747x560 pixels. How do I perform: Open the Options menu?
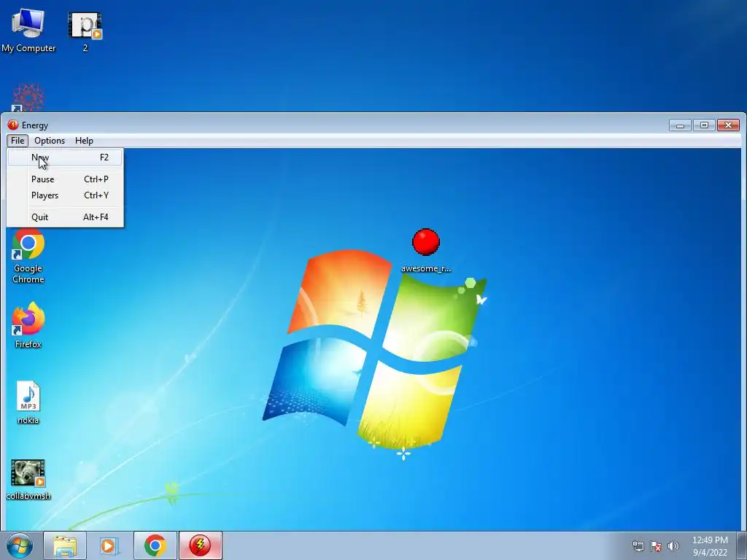pyautogui.click(x=50, y=141)
